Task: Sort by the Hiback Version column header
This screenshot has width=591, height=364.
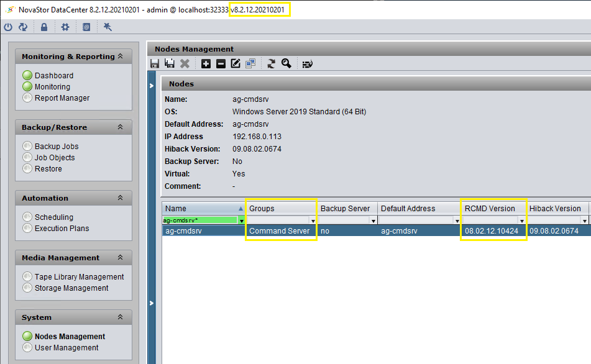Action: (x=557, y=208)
